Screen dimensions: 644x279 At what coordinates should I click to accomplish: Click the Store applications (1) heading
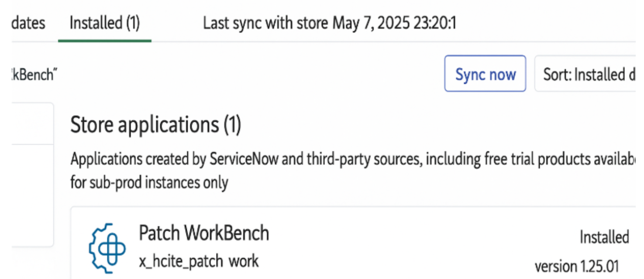pos(155,125)
